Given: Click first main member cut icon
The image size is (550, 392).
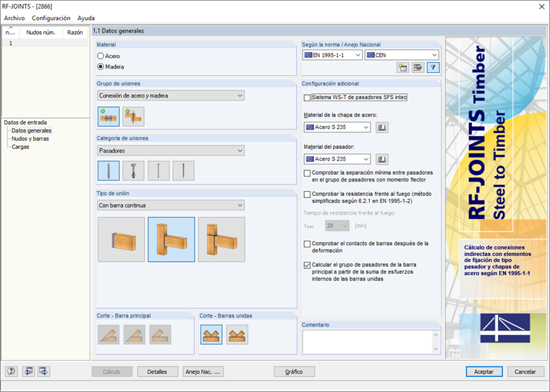Looking at the screenshot, I should pos(109,334).
